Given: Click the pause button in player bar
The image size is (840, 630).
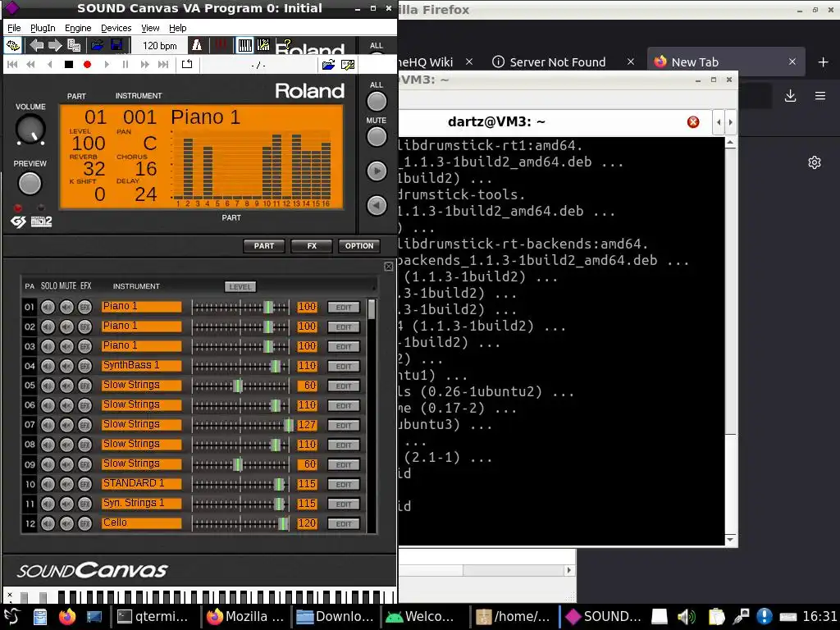Looking at the screenshot, I should [126, 65].
